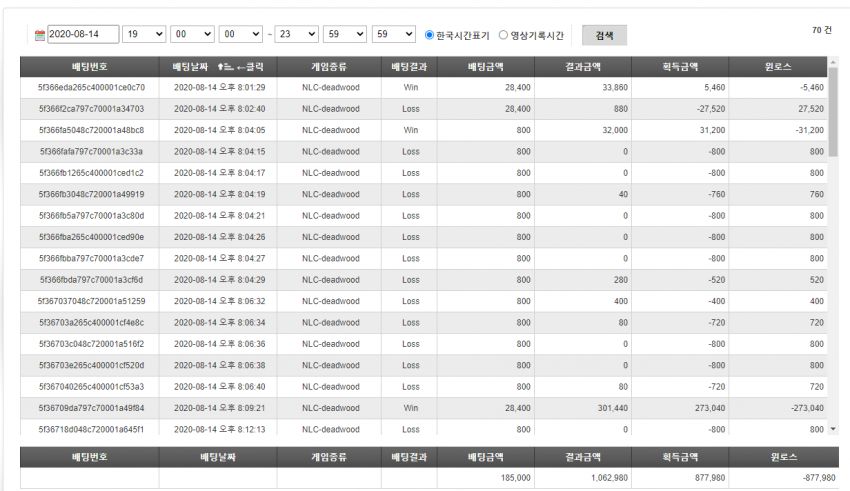850x491 pixels.
Task: Select bet number 5f36703a265c400001cf4e8c
Action: click(92, 322)
